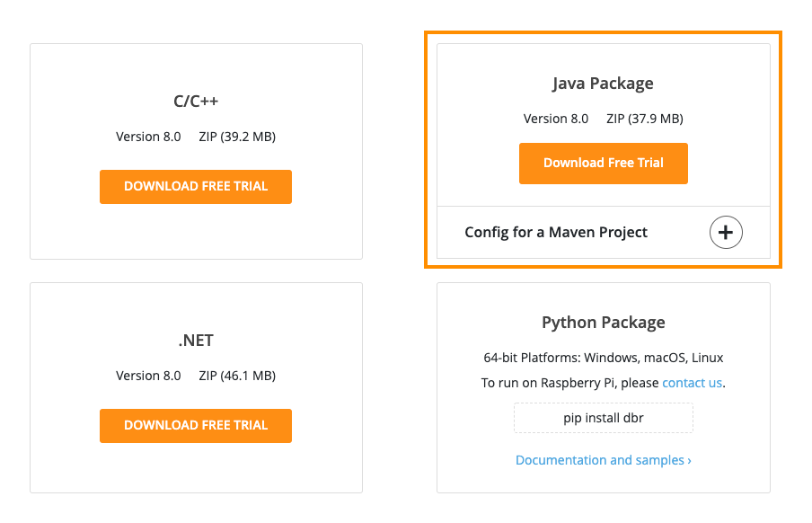The height and width of the screenshot is (523, 812).
Task: Open the contact us link
Action: tap(692, 383)
